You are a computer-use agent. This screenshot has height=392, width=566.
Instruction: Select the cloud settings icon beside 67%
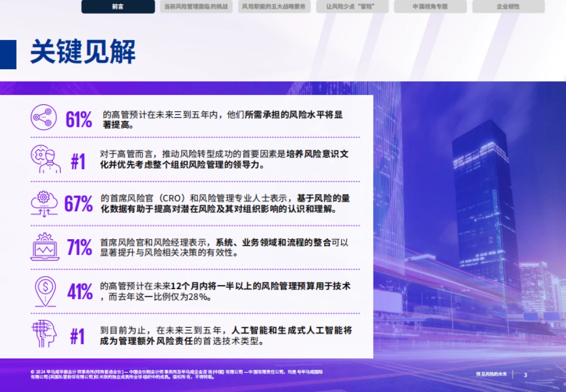click(45, 203)
